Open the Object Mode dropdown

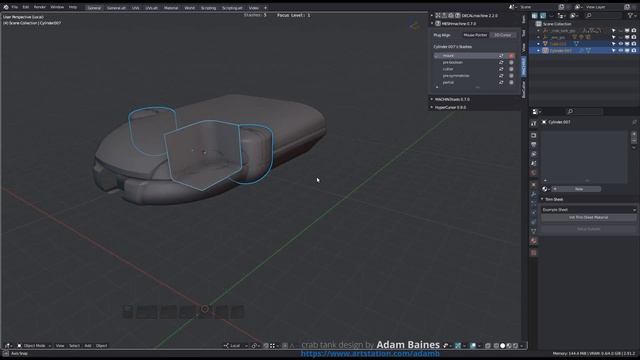(34, 346)
